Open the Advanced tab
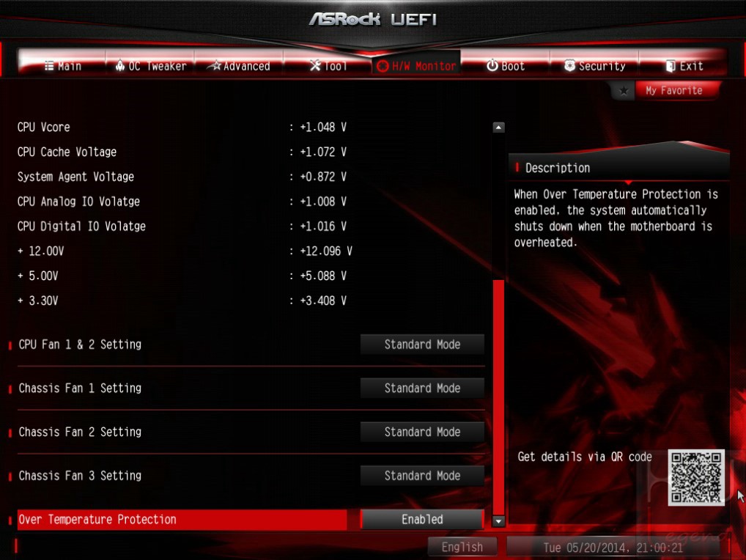746x560 pixels. [240, 66]
